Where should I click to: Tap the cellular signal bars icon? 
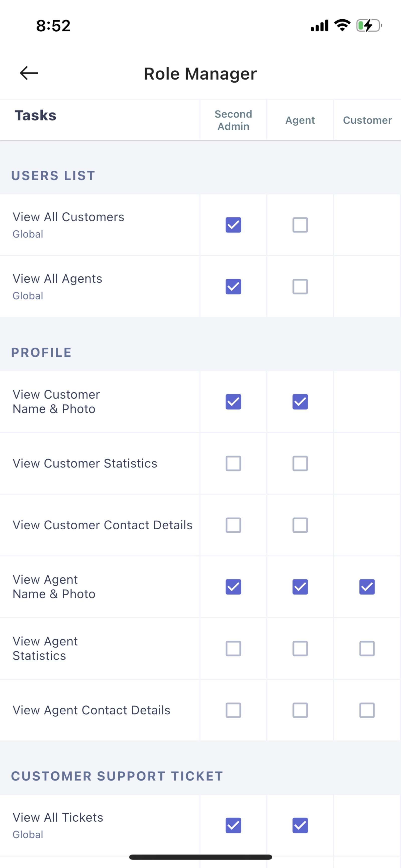click(320, 26)
